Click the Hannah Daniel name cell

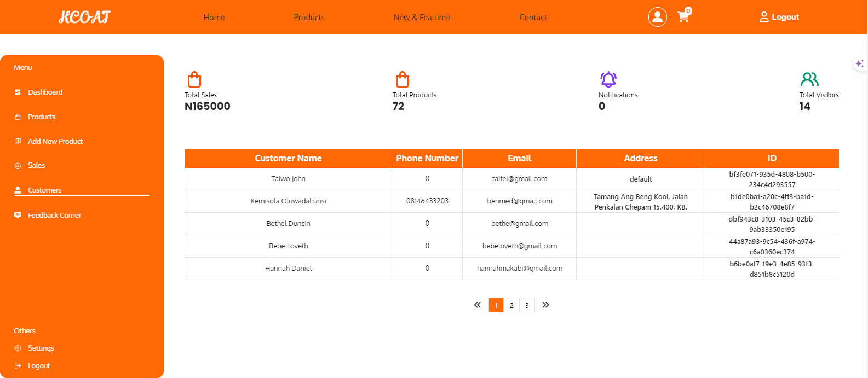[x=288, y=269]
